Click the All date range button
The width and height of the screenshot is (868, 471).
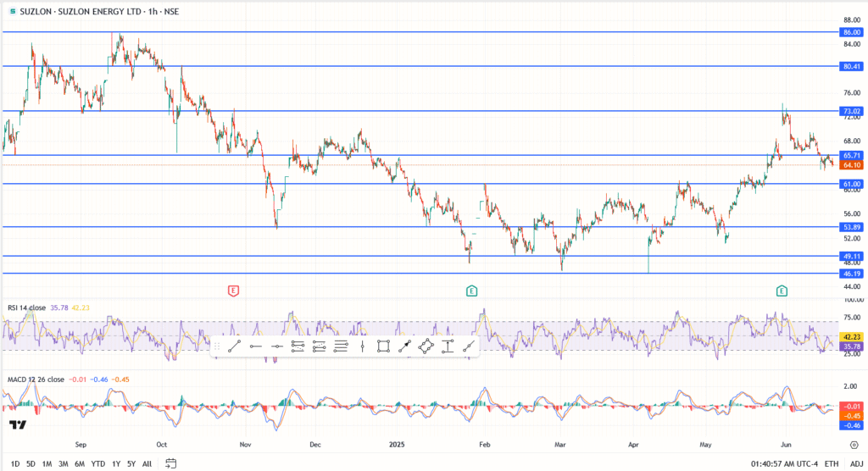[147, 463]
